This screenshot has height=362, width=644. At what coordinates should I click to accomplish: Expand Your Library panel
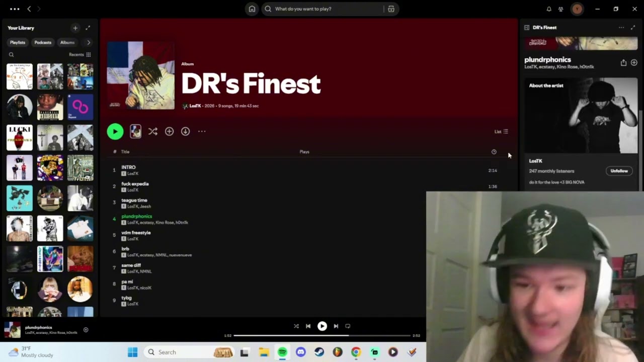pyautogui.click(x=88, y=28)
